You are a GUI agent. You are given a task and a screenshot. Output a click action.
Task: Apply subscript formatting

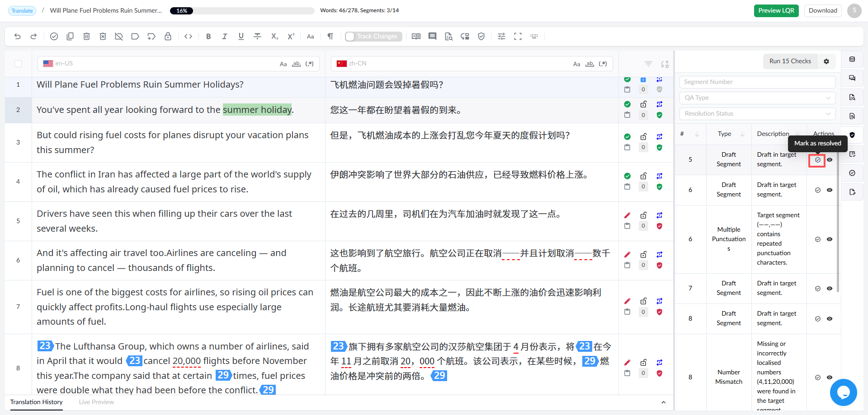(x=274, y=37)
